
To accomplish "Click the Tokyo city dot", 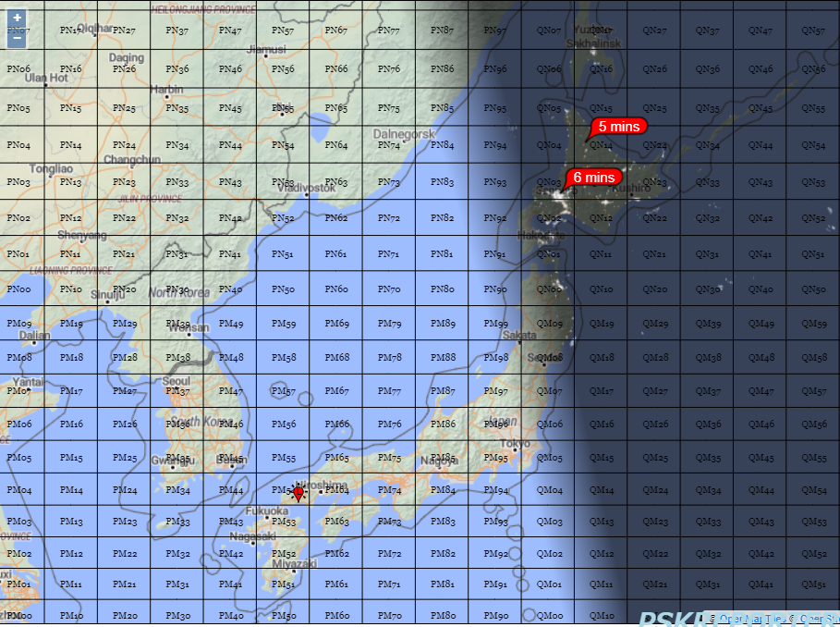I will tap(515, 450).
